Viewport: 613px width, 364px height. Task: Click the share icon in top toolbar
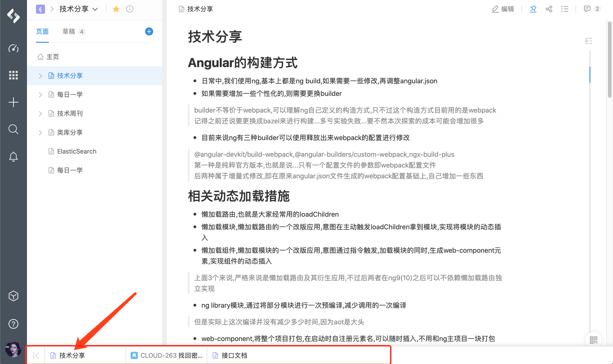click(x=549, y=9)
